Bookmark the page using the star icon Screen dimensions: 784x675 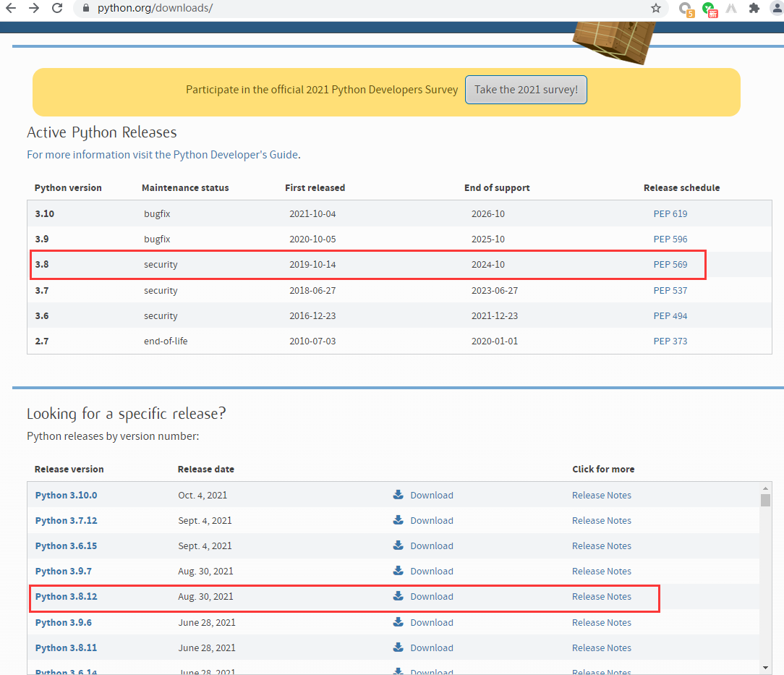click(655, 9)
